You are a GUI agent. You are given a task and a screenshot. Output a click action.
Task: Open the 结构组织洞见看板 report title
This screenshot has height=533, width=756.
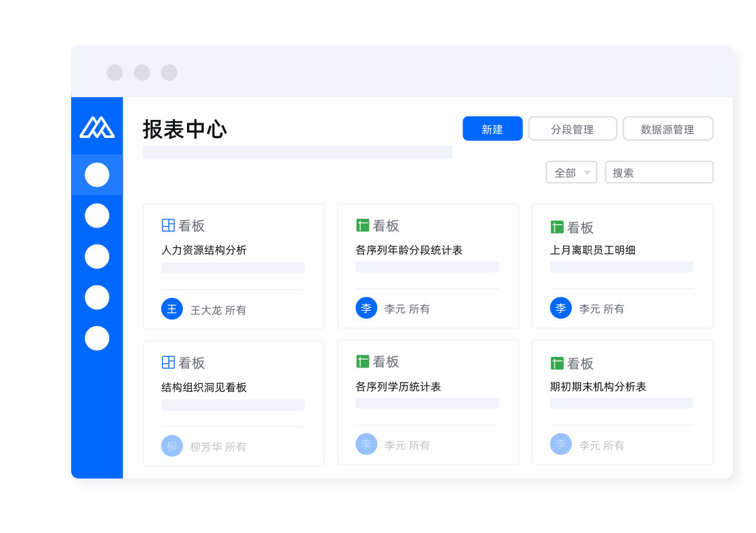204,388
